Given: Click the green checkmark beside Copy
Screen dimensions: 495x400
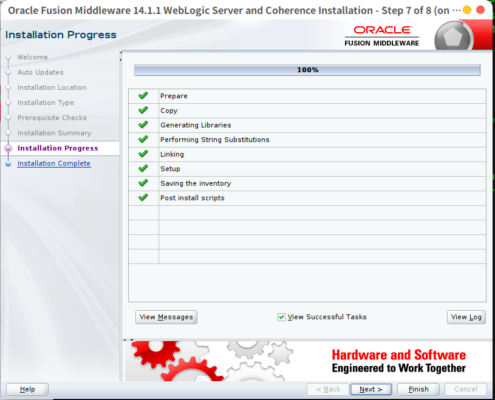Looking at the screenshot, I should pyautogui.click(x=143, y=110).
